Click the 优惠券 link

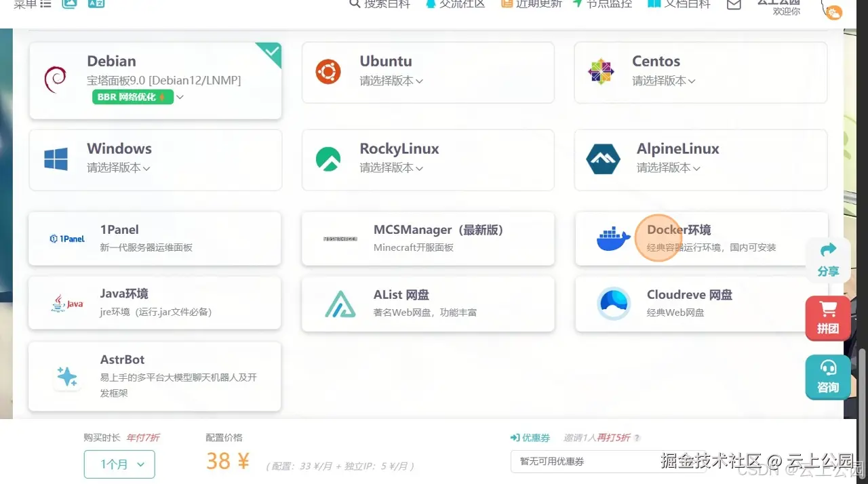[530, 438]
